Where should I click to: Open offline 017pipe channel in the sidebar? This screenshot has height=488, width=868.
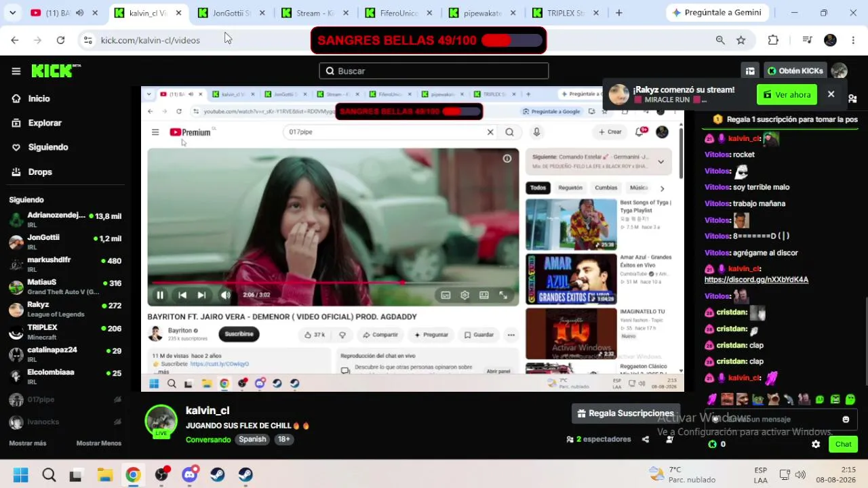(x=65, y=400)
